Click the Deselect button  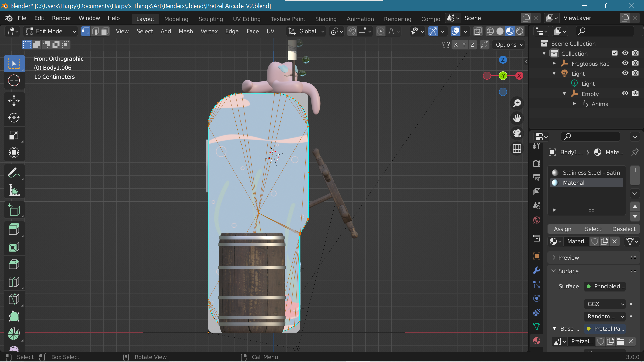624,229
